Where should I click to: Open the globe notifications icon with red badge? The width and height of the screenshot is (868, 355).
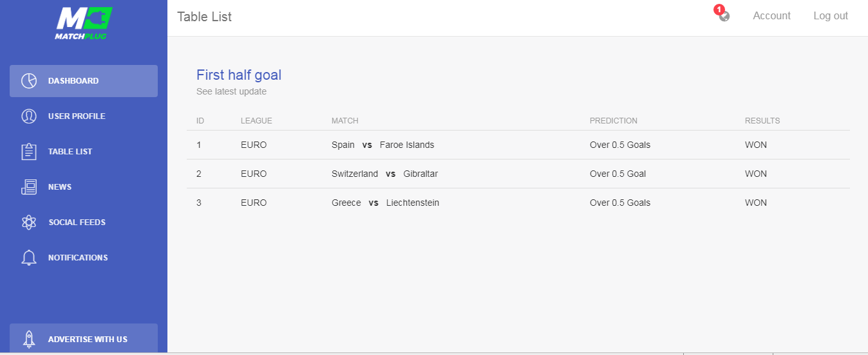(724, 15)
